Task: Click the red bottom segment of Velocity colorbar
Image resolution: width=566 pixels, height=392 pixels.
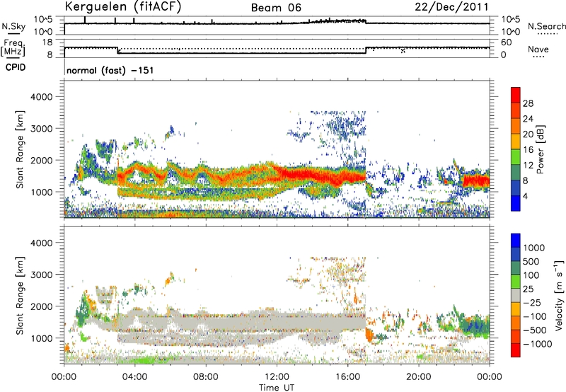Action: (x=516, y=350)
